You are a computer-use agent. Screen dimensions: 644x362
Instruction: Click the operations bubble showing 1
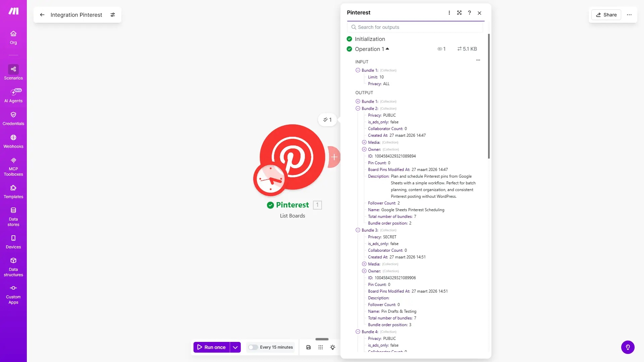coord(327,120)
